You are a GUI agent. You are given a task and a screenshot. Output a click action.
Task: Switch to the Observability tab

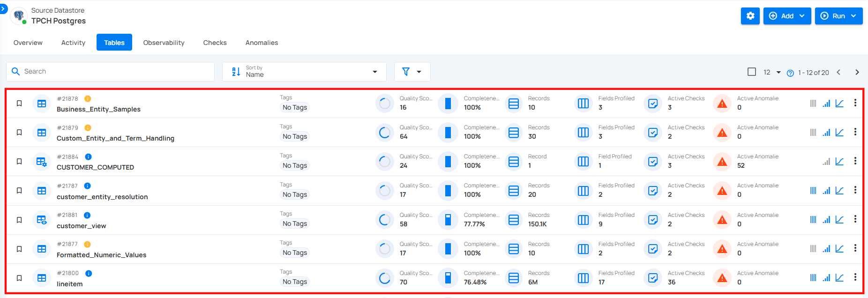(x=164, y=43)
